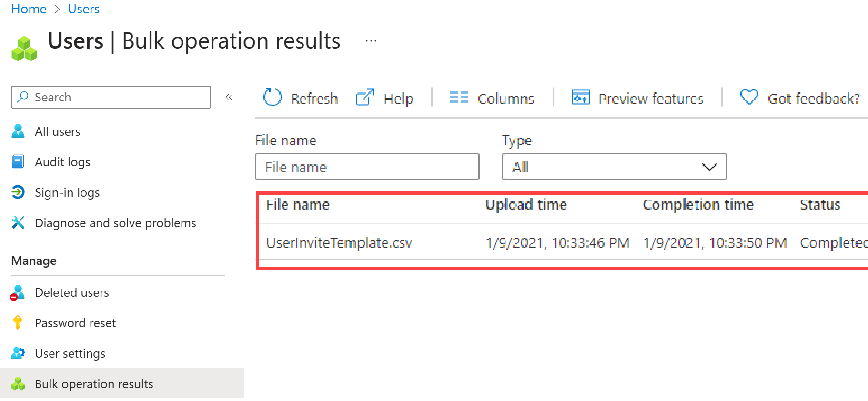
Task: Click the Refresh button label
Action: pyautogui.click(x=314, y=99)
